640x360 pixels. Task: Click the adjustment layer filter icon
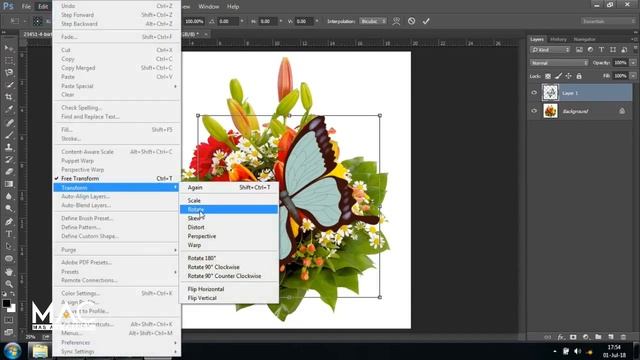[x=590, y=50]
